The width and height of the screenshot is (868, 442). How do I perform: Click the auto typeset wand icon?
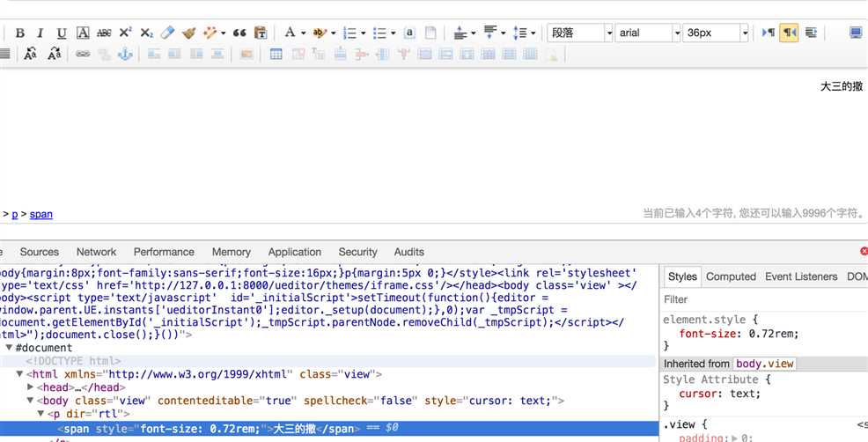click(x=210, y=33)
